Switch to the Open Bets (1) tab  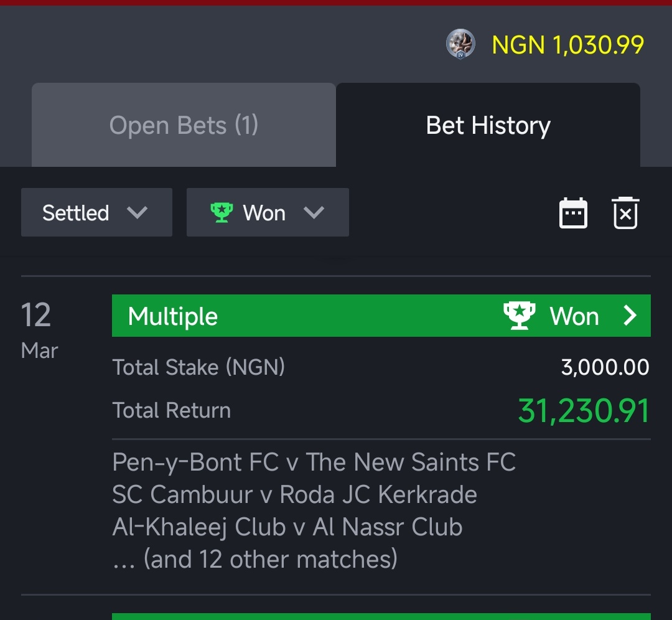(x=184, y=124)
